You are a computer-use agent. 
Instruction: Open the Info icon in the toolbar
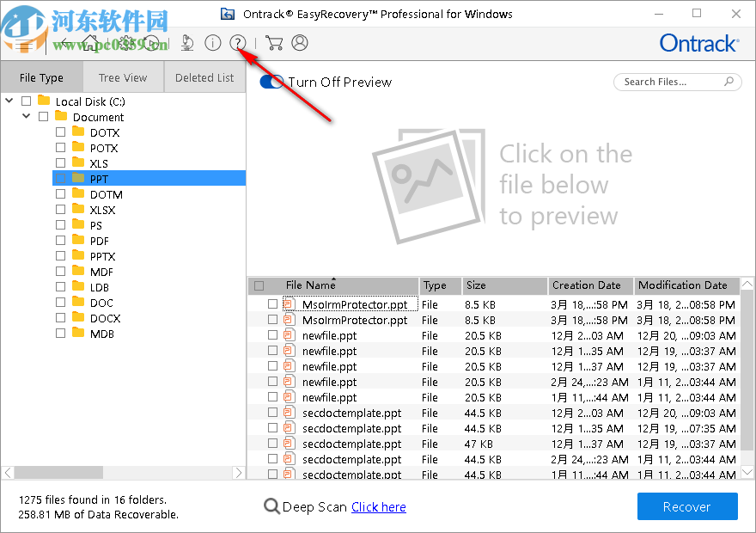pos(212,42)
